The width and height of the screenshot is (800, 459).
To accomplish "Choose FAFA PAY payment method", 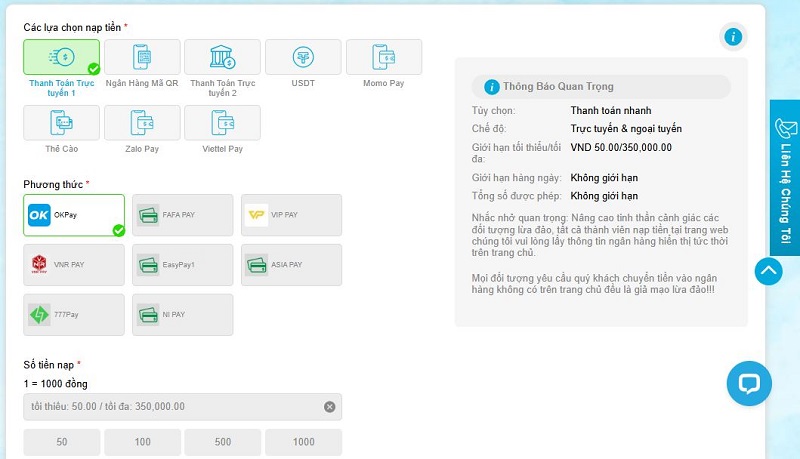I will pyautogui.click(x=183, y=215).
